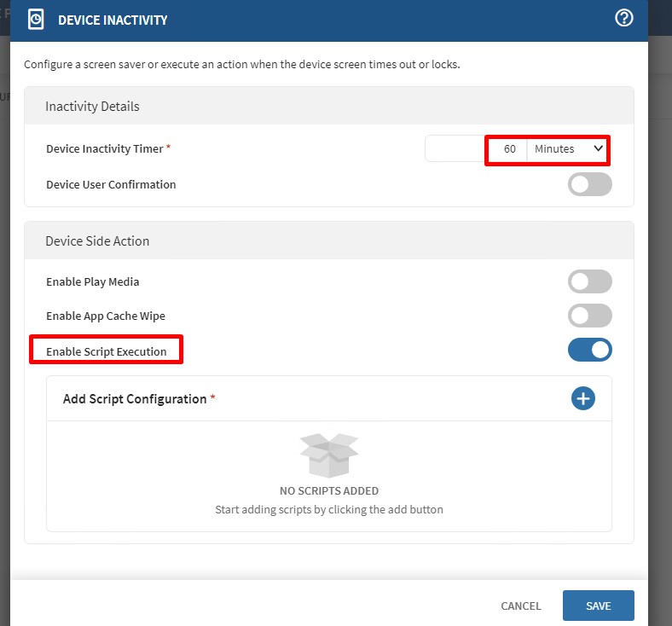Click the Enable App Cache Wipe label
Image resolution: width=672 pixels, height=626 pixels.
point(106,316)
